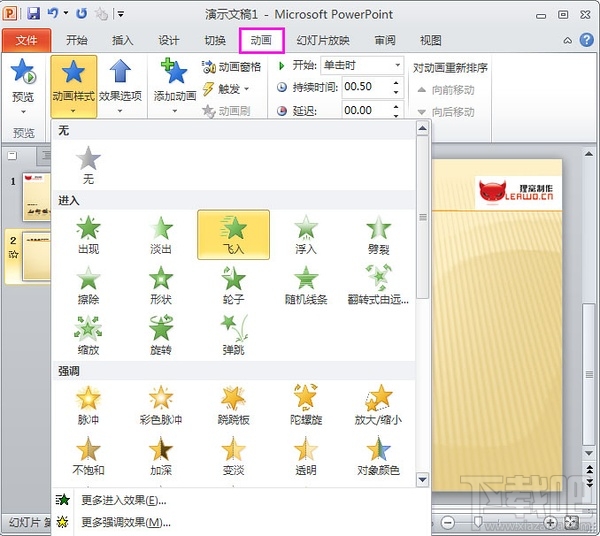The image size is (600, 536).
Task: Select 无 to remove the animation
Action: [x=88, y=165]
